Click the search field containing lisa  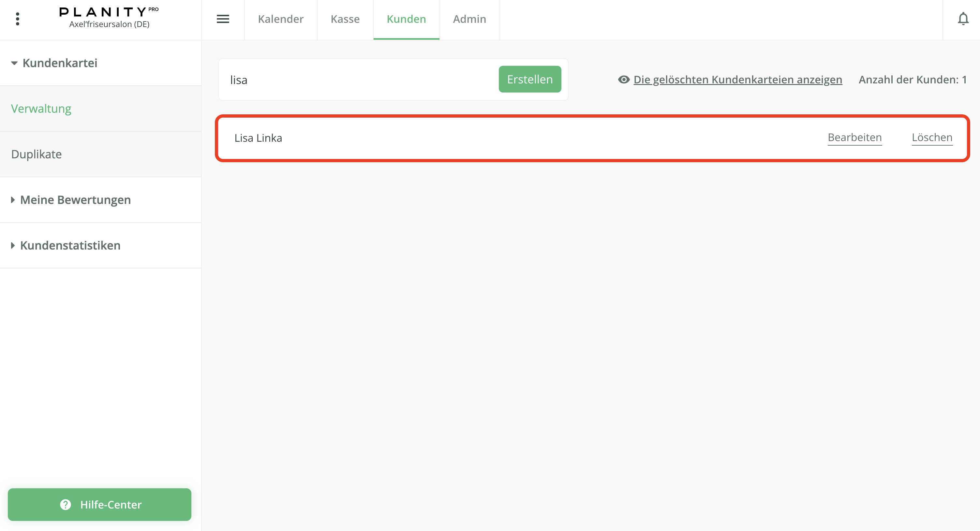[x=358, y=80]
